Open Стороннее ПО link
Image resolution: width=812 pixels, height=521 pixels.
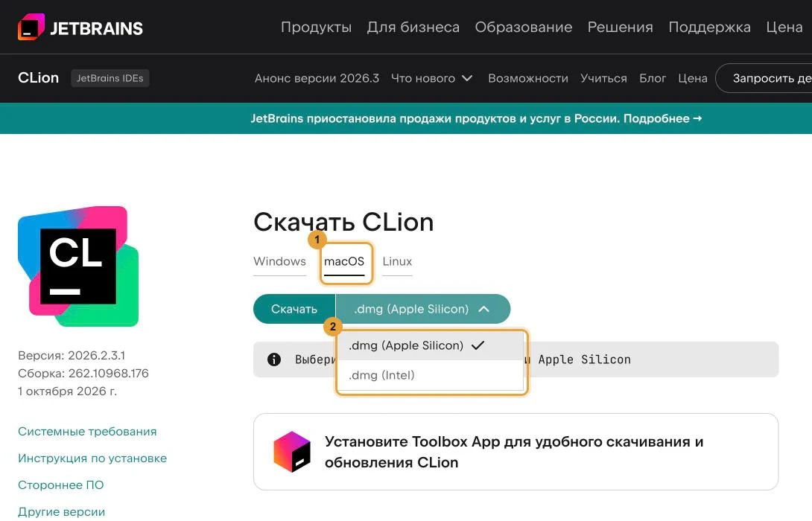click(x=60, y=485)
